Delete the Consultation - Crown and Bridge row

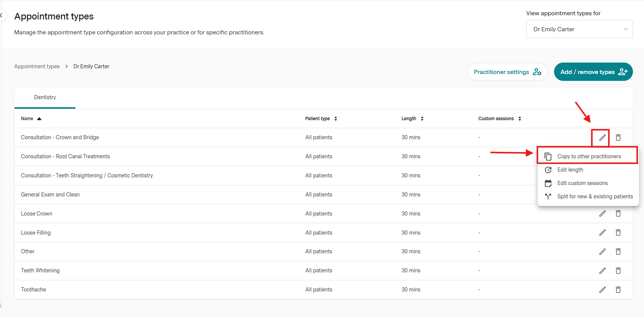coord(618,137)
